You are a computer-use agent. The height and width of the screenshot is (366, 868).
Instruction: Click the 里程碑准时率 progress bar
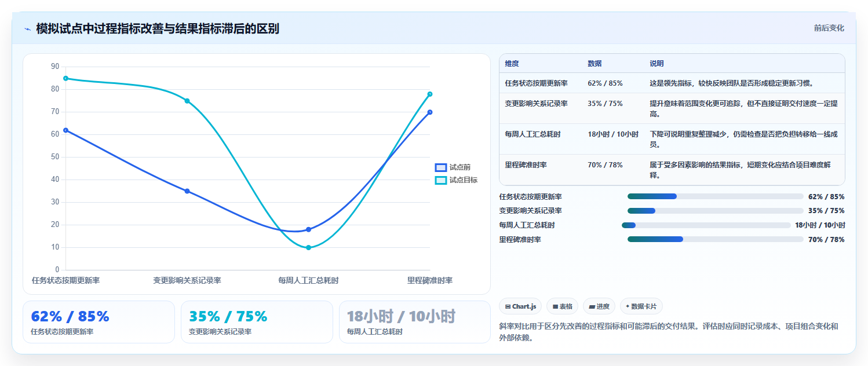coord(716,239)
